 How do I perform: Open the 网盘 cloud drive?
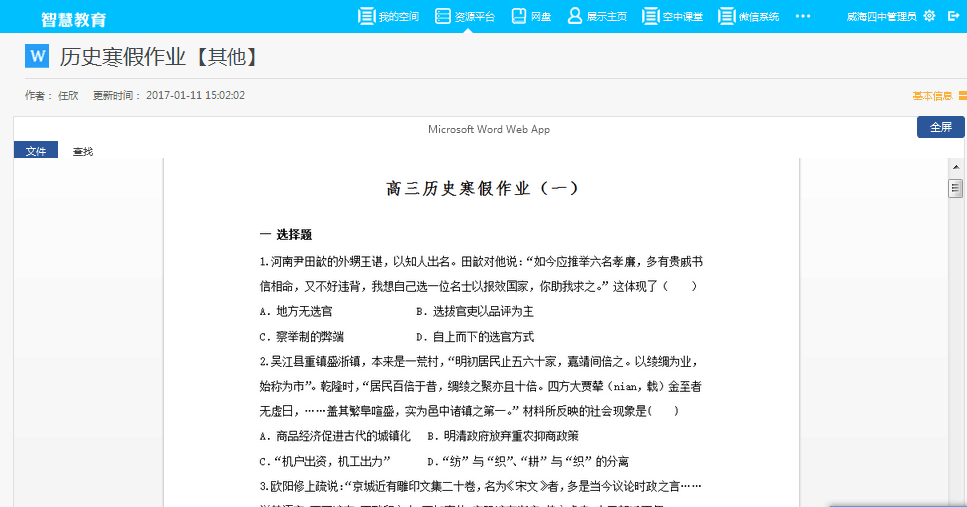[x=532, y=16]
